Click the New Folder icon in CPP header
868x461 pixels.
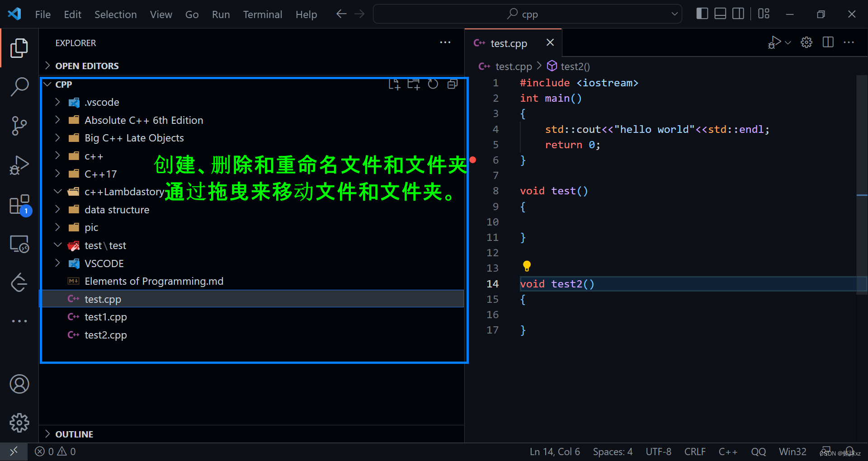(414, 84)
